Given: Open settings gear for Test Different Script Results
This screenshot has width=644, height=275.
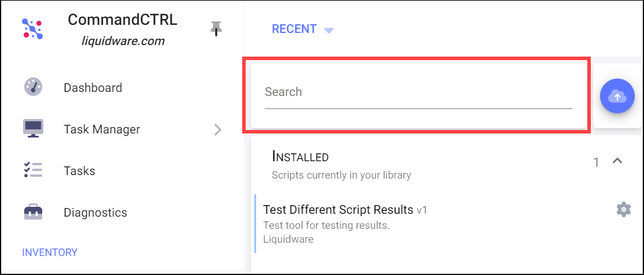Looking at the screenshot, I should (623, 209).
